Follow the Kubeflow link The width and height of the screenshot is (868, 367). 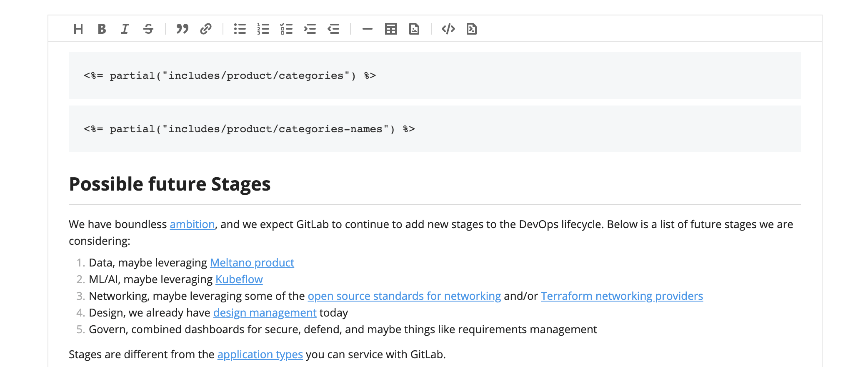239,279
